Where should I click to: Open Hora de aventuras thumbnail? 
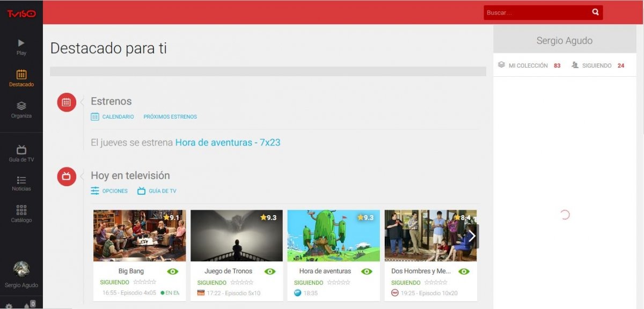(x=333, y=236)
